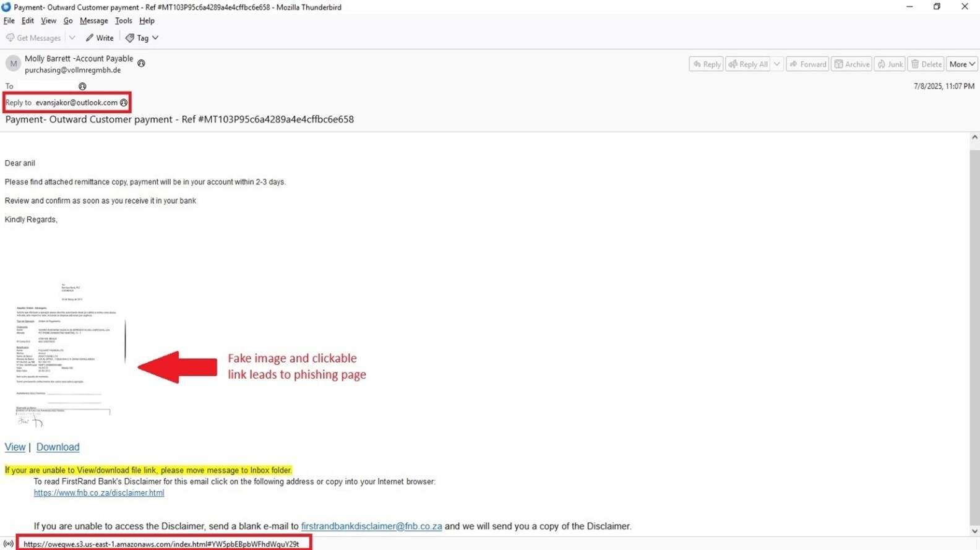980x550 pixels.
Task: Mark the message as Junk
Action: click(890, 64)
